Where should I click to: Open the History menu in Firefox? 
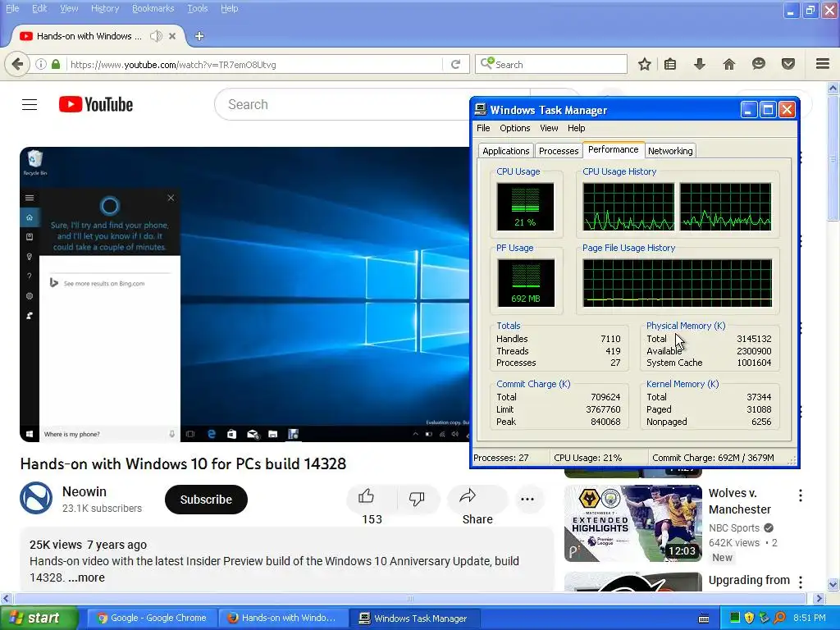pyautogui.click(x=105, y=8)
